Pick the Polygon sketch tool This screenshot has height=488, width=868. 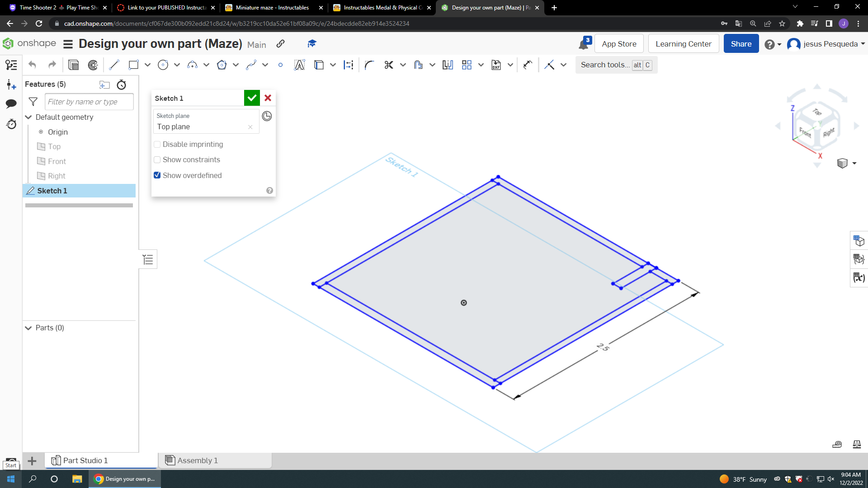222,65
